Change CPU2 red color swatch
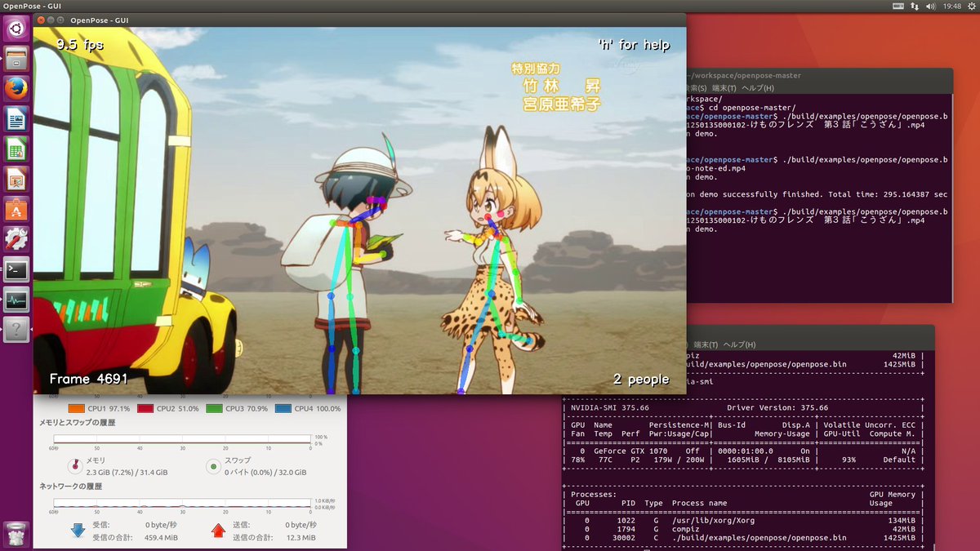Image resolution: width=980 pixels, height=551 pixels. click(x=145, y=408)
